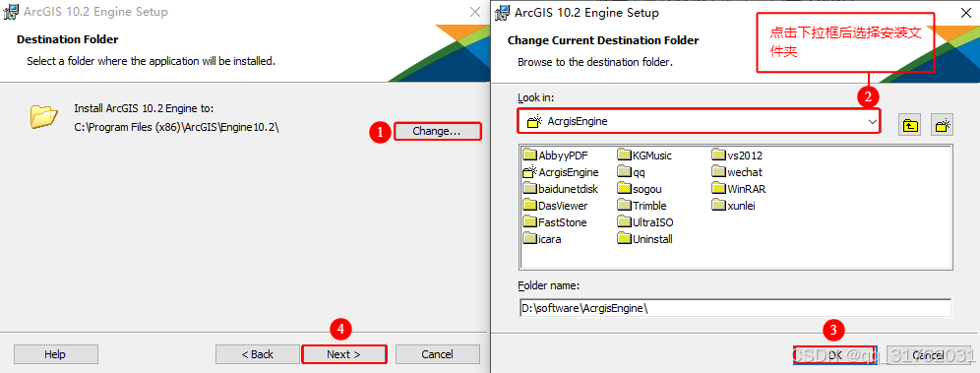The height and width of the screenshot is (373, 980).
Task: Select the icara folder
Action: coord(542,239)
